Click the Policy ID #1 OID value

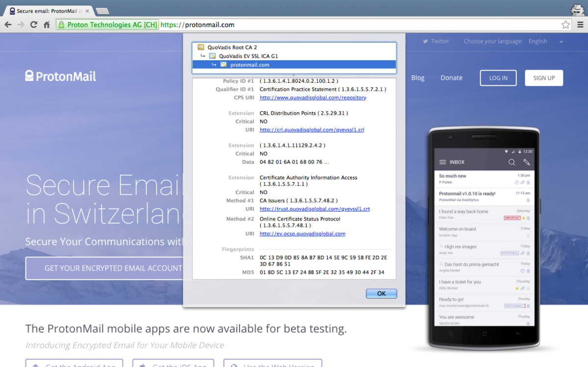pos(299,81)
